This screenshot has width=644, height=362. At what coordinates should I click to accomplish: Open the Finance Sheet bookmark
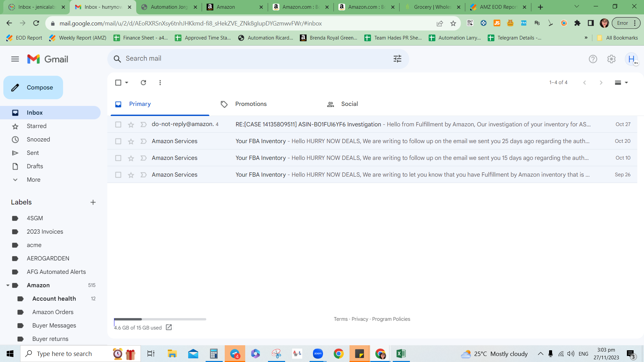(141, 38)
